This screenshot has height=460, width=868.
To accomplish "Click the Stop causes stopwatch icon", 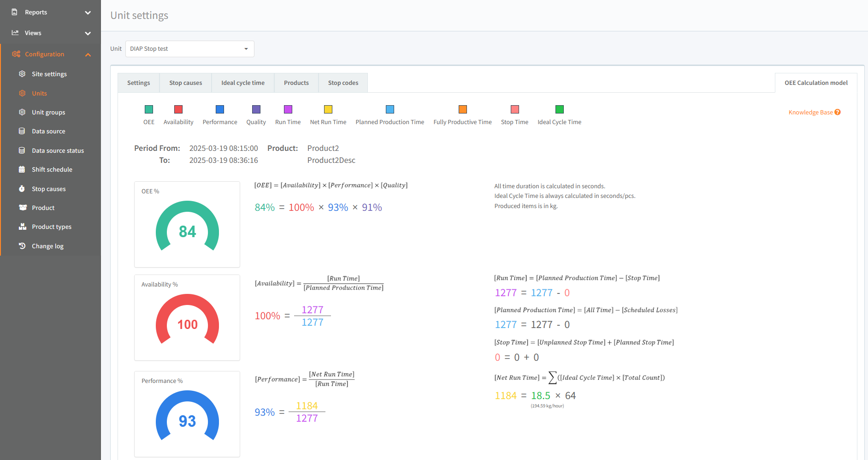I will 22,189.
